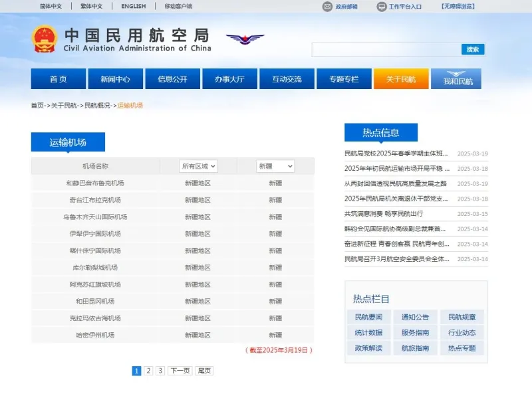Click 运输机场 in the breadcrumb
This screenshot has height=394, width=532.
[x=130, y=106]
